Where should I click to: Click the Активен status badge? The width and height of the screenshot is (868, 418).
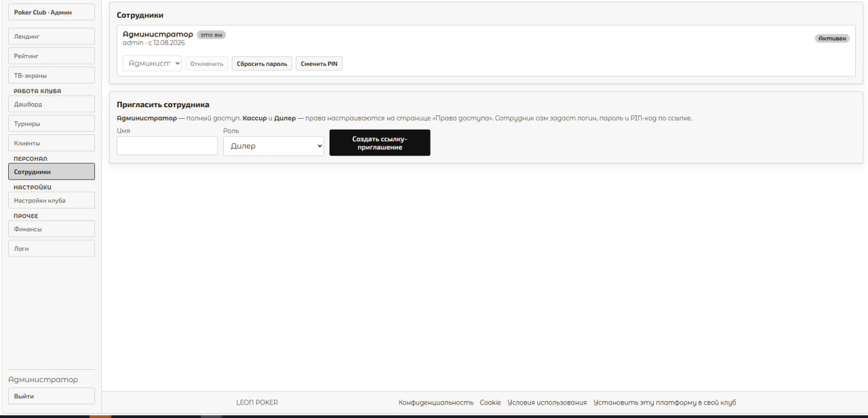pyautogui.click(x=832, y=39)
